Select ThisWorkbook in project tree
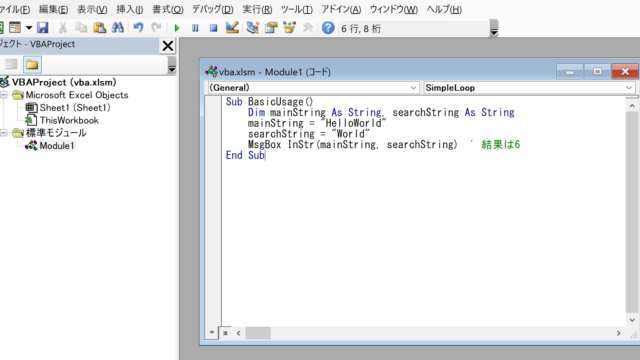 69,120
